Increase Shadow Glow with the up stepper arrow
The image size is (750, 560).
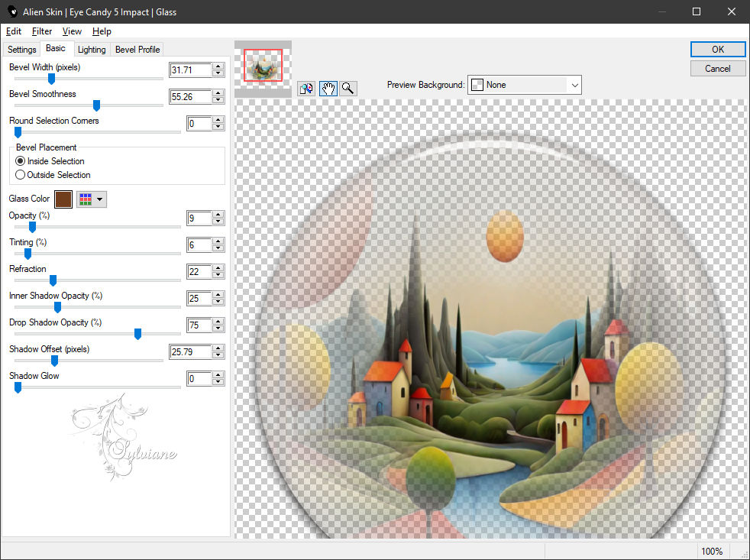(x=218, y=376)
